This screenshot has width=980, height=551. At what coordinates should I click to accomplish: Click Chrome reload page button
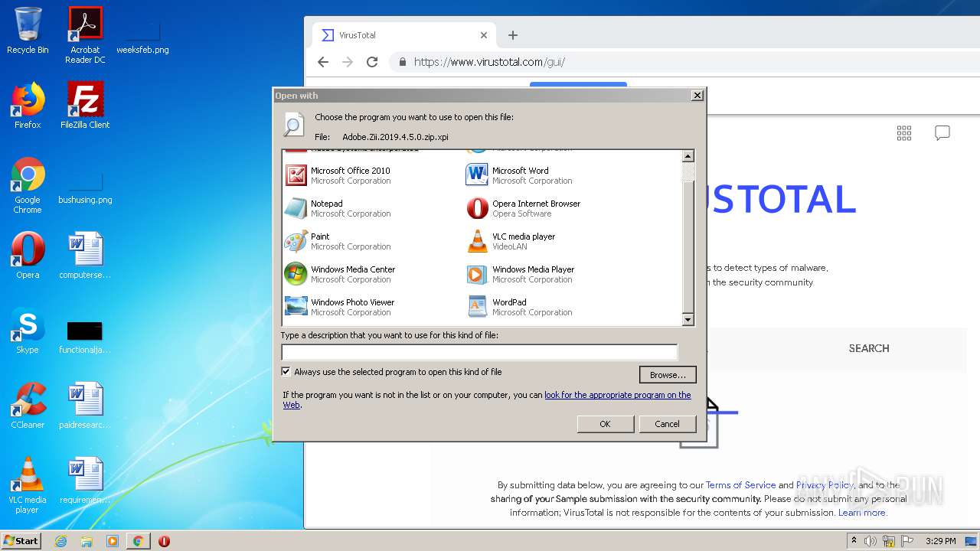[372, 62]
